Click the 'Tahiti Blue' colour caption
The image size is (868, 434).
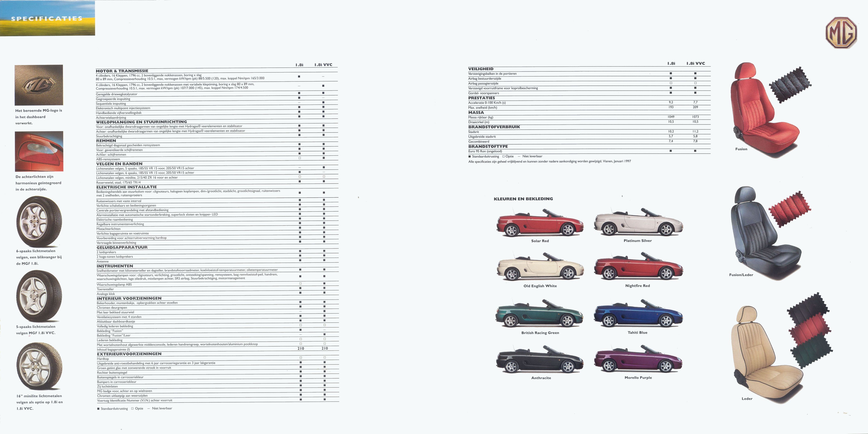point(637,333)
